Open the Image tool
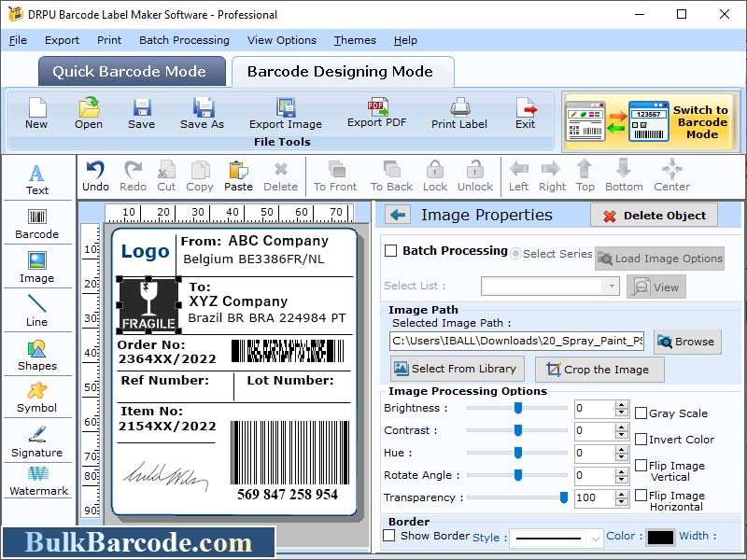The height and width of the screenshot is (560, 747). (37, 269)
